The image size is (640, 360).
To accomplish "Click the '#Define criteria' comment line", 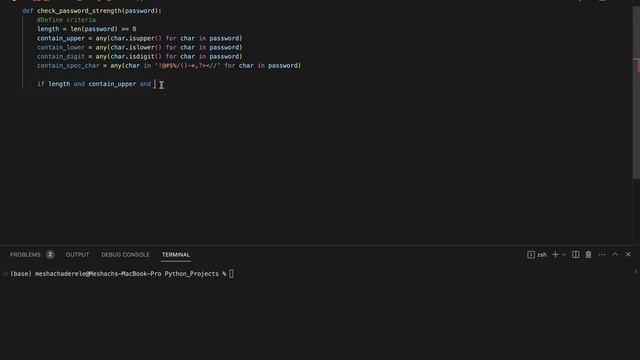I will coord(67,20).
